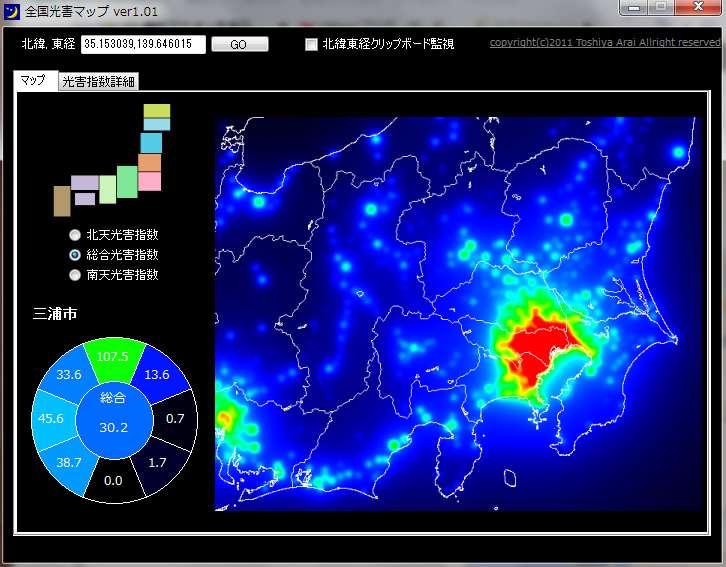Select the light green Kinki region block
The width and height of the screenshot is (726, 567).
pos(107,189)
